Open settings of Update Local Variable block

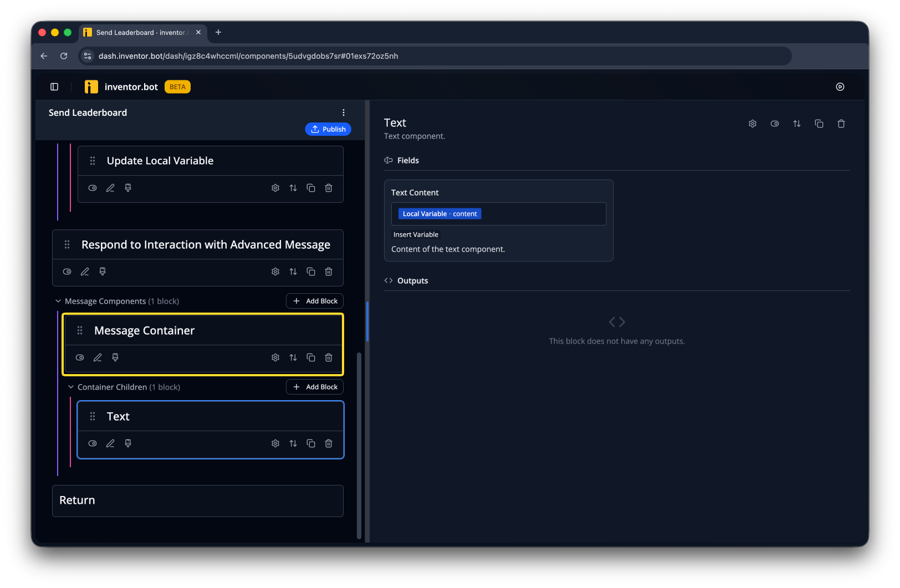pyautogui.click(x=275, y=188)
